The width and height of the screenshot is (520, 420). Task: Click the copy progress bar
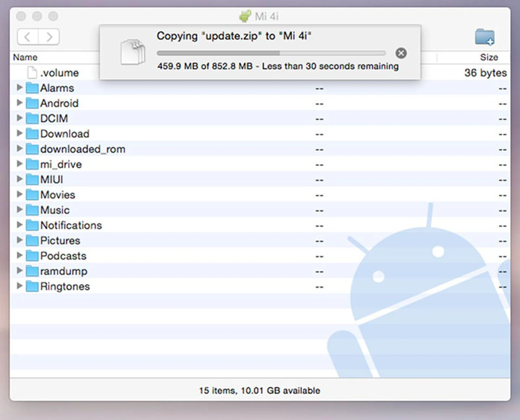pyautogui.click(x=271, y=53)
